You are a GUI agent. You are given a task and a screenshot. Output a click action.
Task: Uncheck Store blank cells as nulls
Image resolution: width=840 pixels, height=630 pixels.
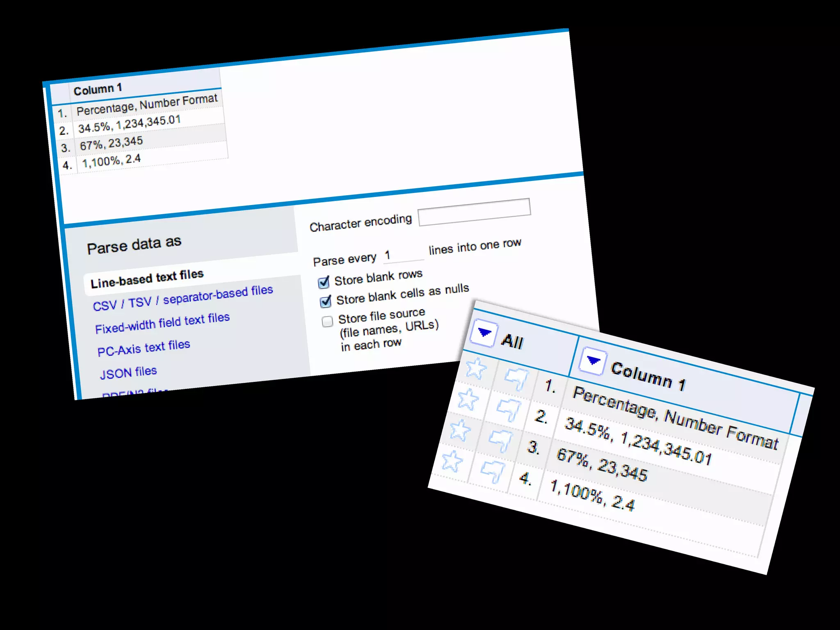click(326, 301)
